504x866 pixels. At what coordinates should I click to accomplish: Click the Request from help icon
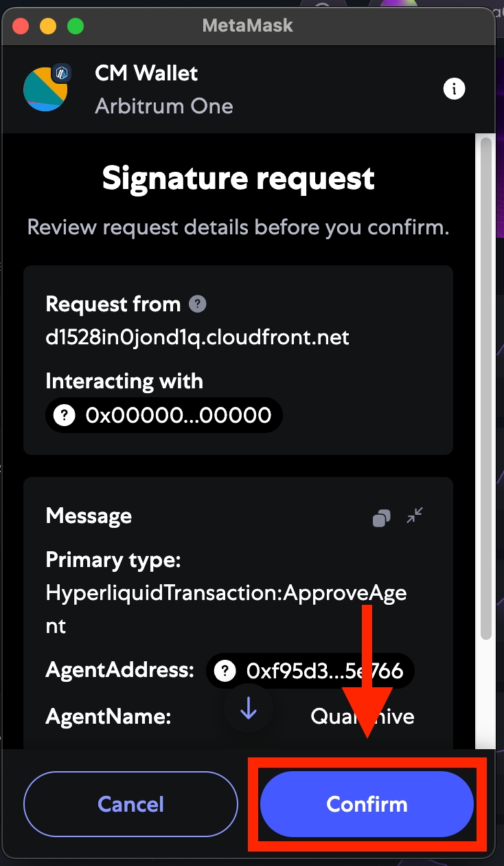tap(198, 304)
